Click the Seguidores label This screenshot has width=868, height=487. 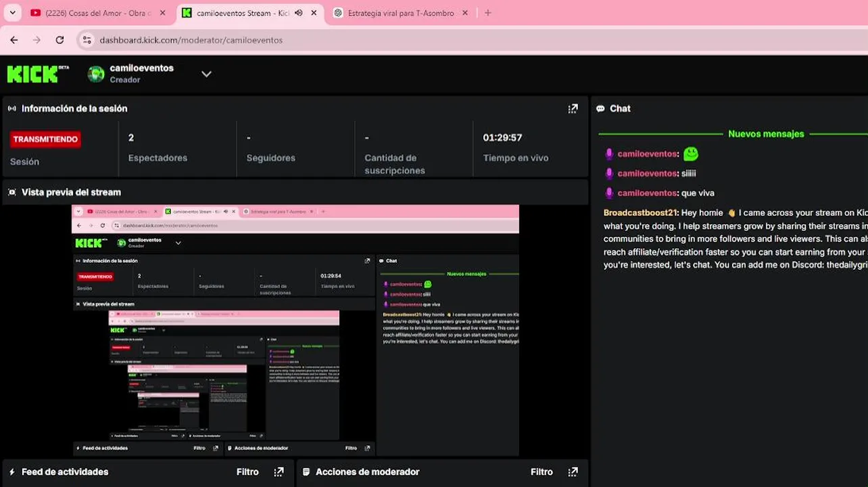coord(271,158)
